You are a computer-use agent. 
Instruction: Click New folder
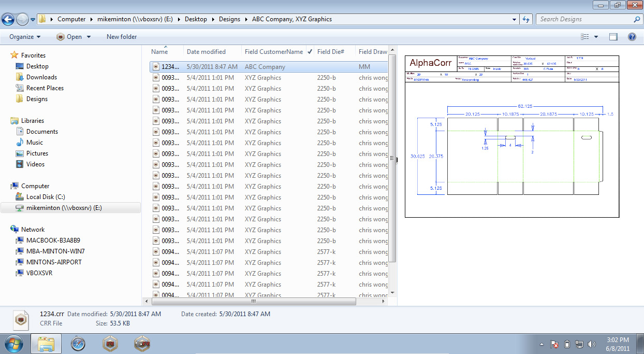[x=122, y=37]
